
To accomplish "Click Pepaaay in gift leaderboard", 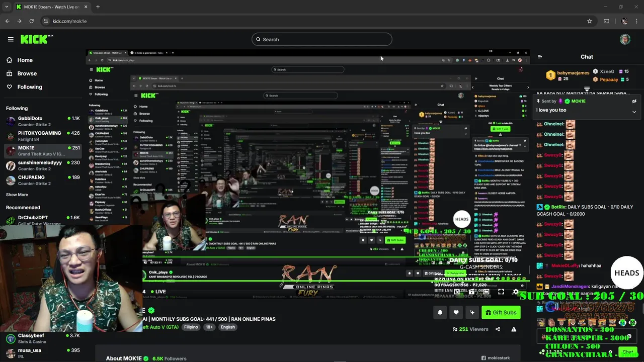I will click(611, 79).
